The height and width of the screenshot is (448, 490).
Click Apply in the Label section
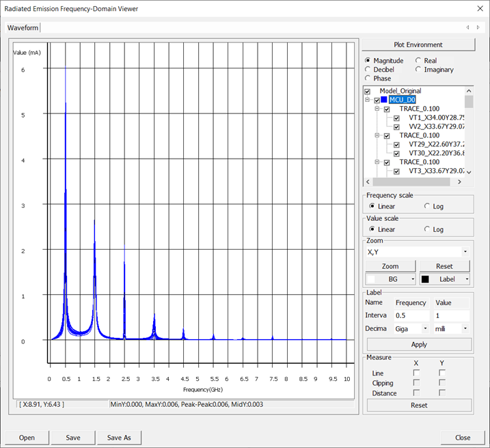(x=418, y=345)
